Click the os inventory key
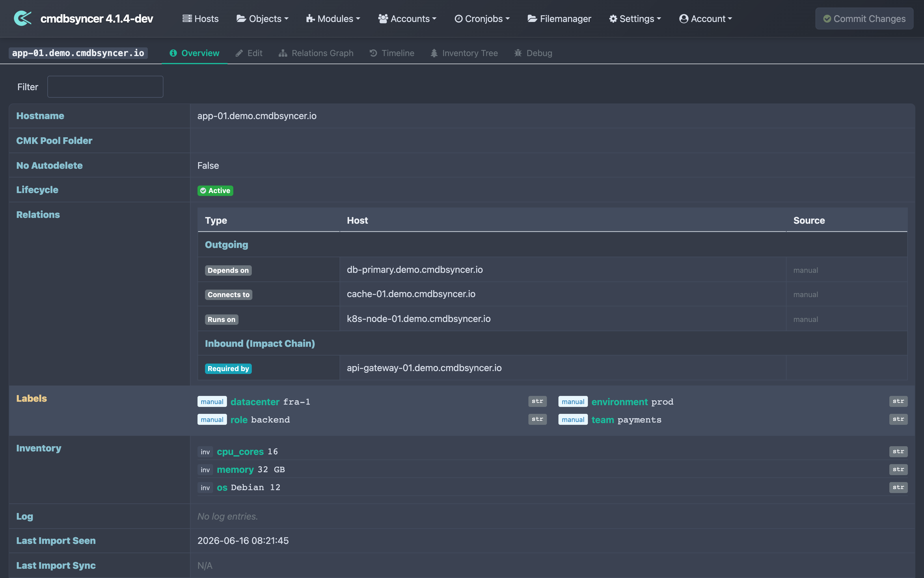The width and height of the screenshot is (924, 578). [222, 488]
